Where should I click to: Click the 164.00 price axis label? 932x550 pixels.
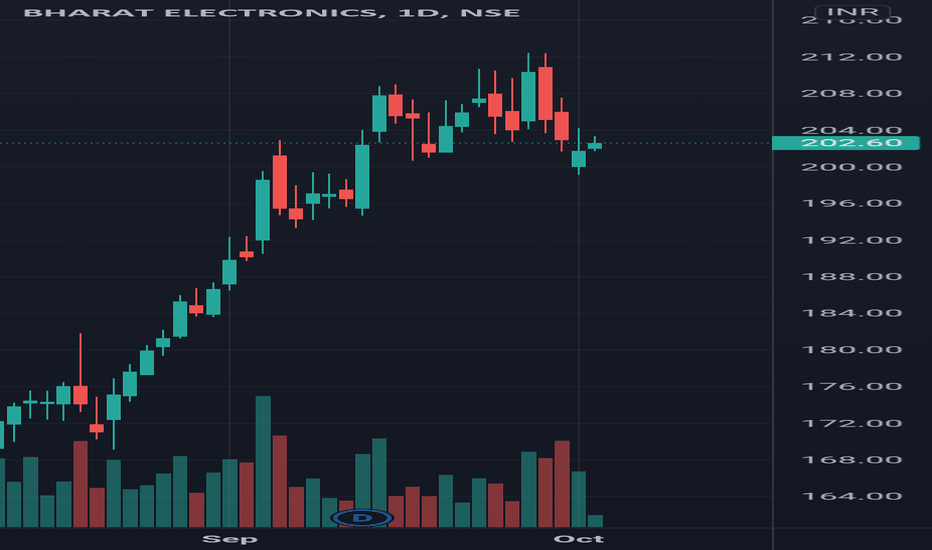pyautogui.click(x=852, y=496)
